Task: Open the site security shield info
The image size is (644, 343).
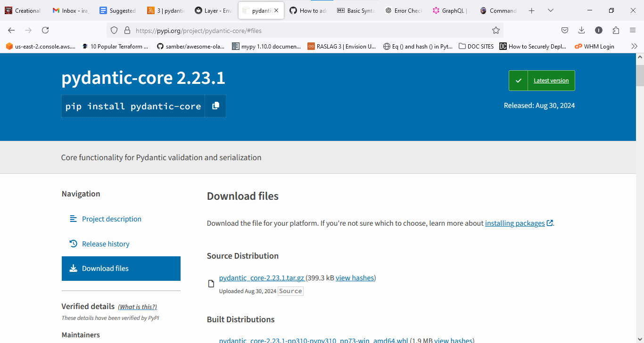Action: click(x=114, y=30)
